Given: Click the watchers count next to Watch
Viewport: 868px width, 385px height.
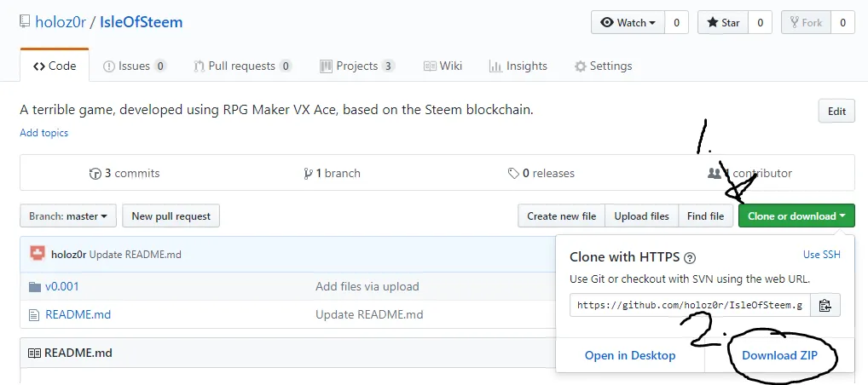Looking at the screenshot, I should point(676,23).
